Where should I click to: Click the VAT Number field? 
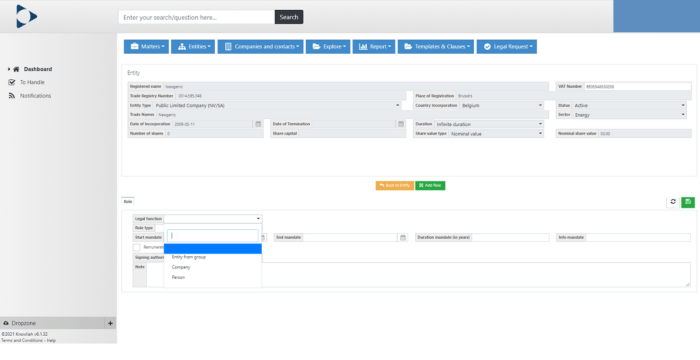(638, 86)
